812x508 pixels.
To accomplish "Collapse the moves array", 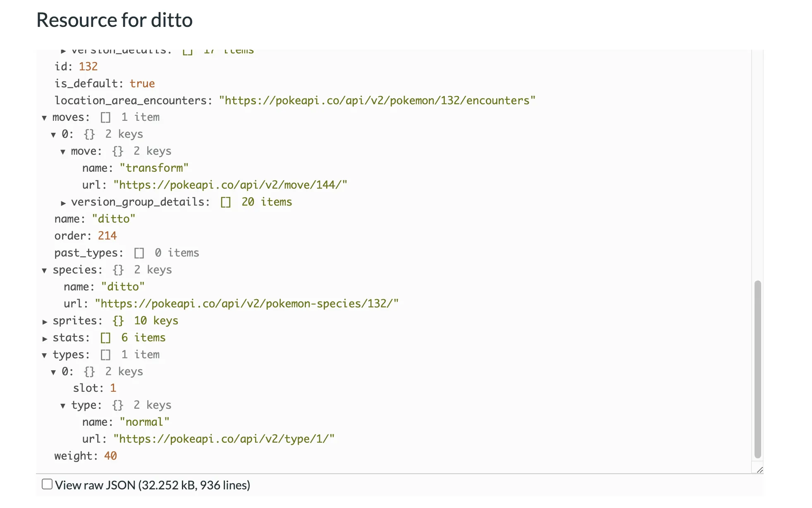I will 44,118.
